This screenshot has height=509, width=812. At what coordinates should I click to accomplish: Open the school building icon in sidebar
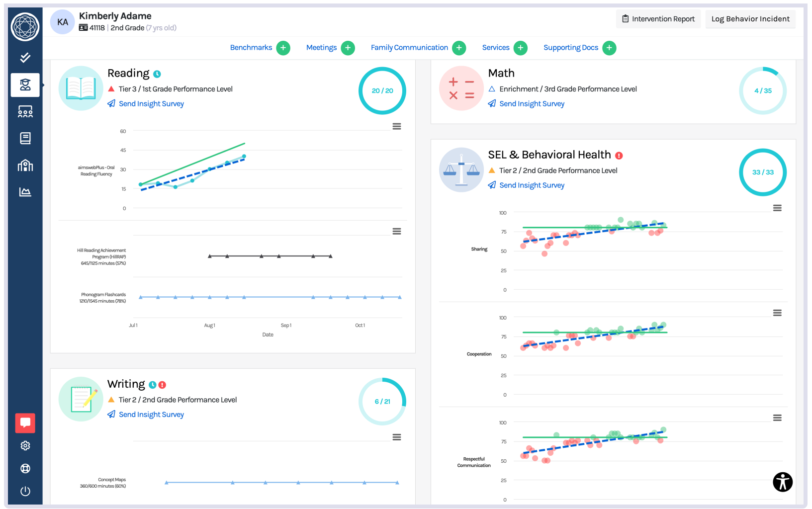tap(25, 165)
